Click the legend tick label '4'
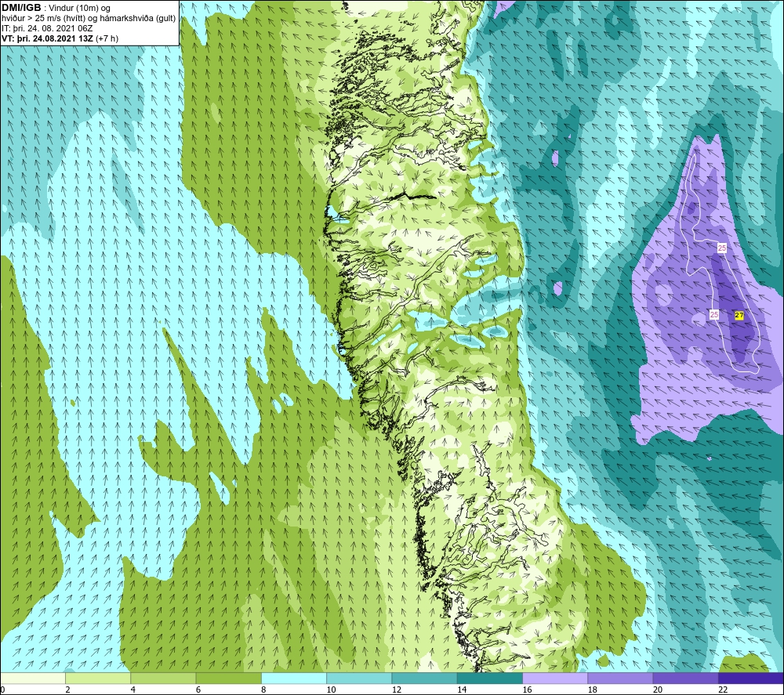Screen dimensions: 784x695 133,690
